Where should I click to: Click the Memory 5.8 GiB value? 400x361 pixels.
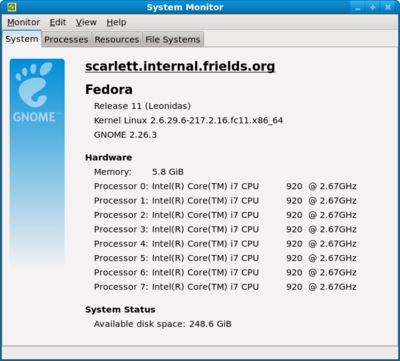[x=168, y=172]
